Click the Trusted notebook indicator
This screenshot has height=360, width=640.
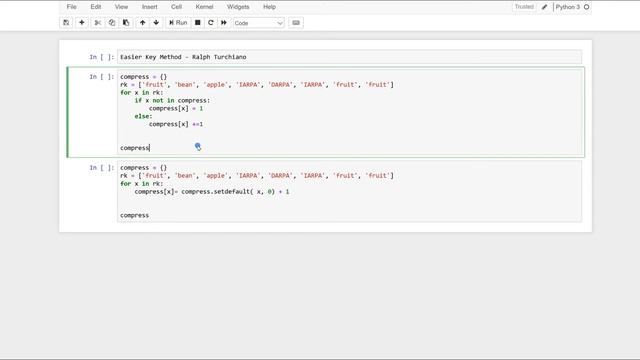click(524, 7)
